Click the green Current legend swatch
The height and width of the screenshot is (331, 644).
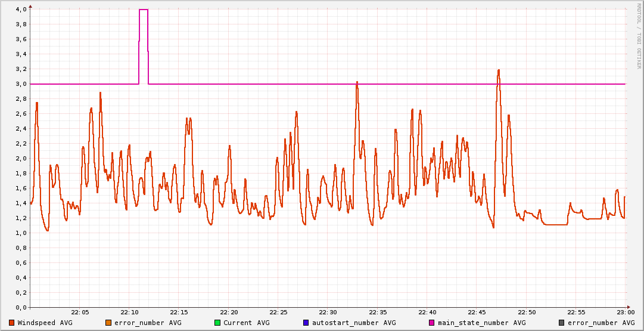[x=217, y=323]
